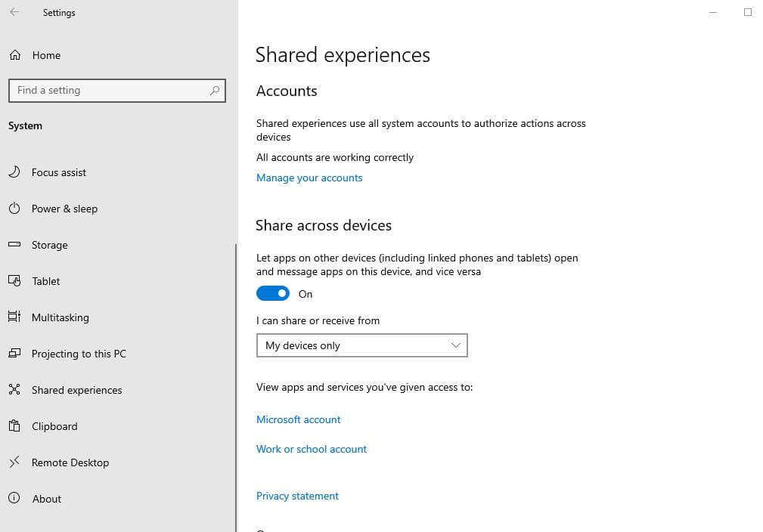
Task: Click the Tablet icon in sidebar
Action: pos(14,281)
